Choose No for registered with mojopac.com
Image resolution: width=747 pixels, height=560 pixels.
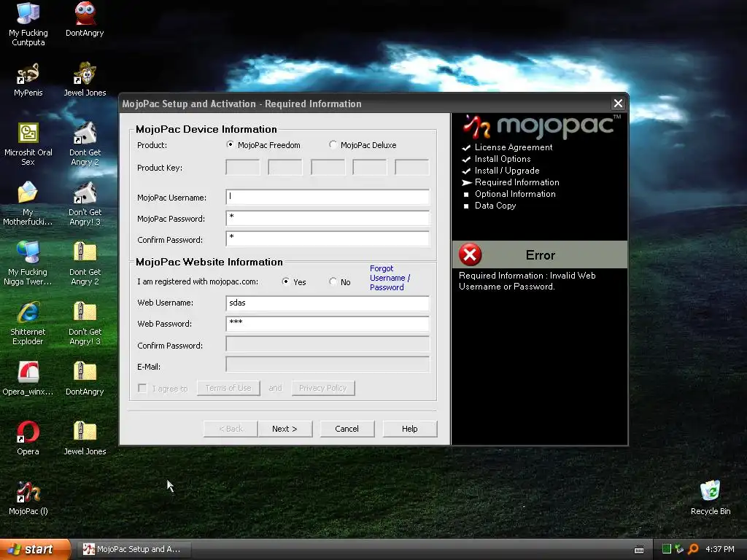333,281
